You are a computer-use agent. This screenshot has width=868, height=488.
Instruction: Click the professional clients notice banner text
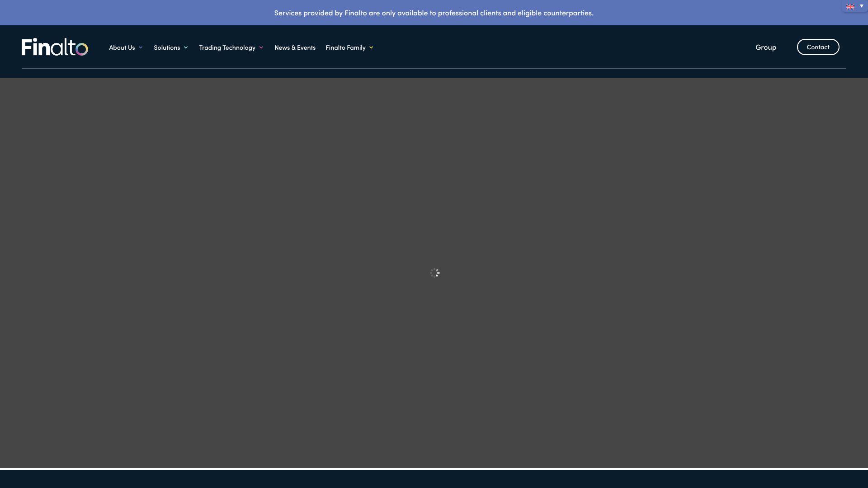click(434, 13)
